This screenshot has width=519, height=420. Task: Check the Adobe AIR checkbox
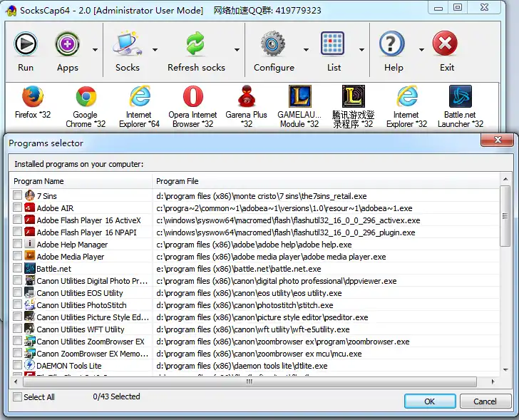coord(17,208)
